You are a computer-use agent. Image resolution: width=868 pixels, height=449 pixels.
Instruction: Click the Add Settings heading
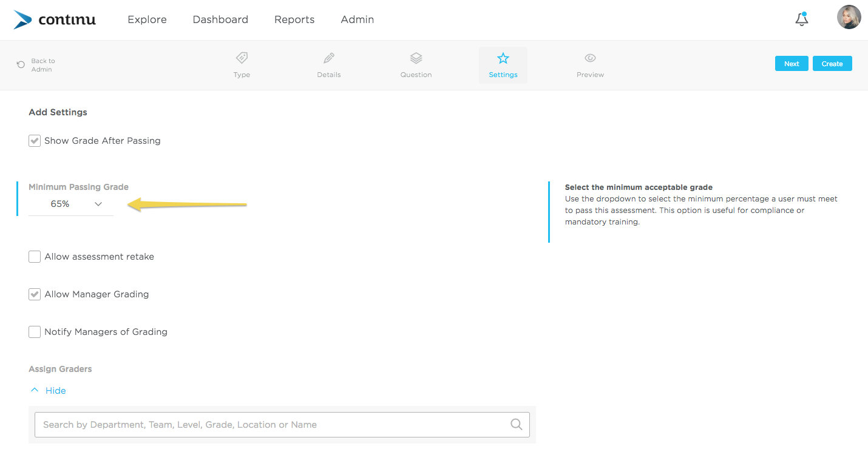pos(58,112)
